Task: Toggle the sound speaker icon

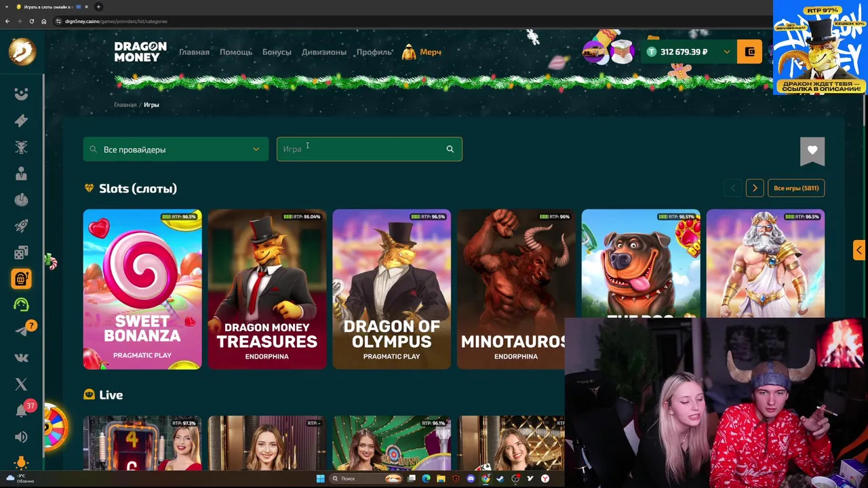Action: tap(21, 437)
